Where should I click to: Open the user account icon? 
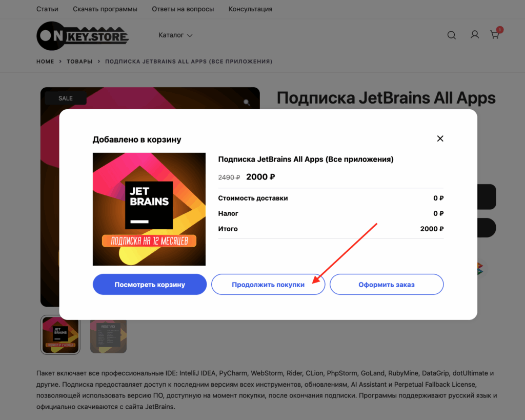(474, 35)
